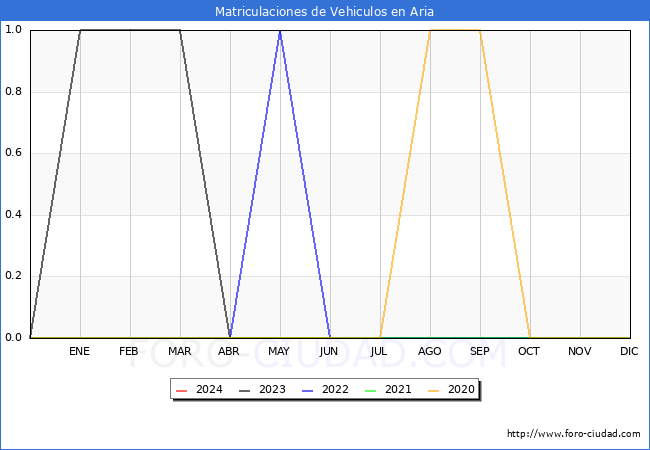
Task: Click the 2020 legend label
Action: point(461,390)
